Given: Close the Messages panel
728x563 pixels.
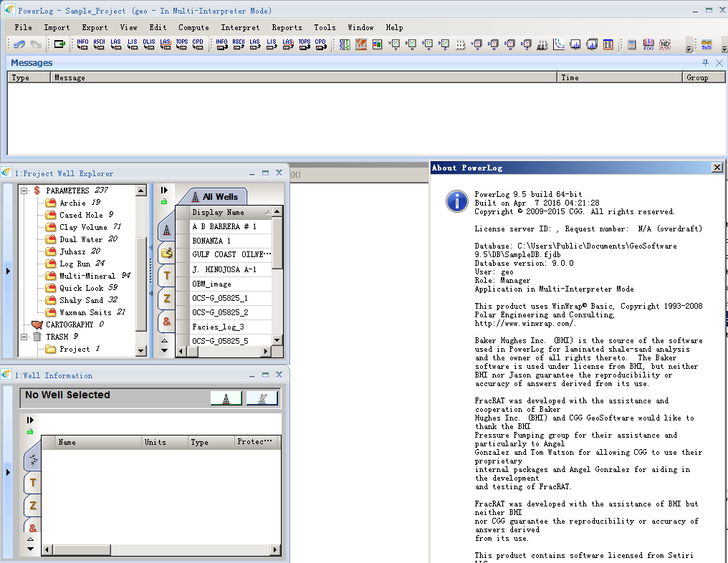Looking at the screenshot, I should pos(719,62).
